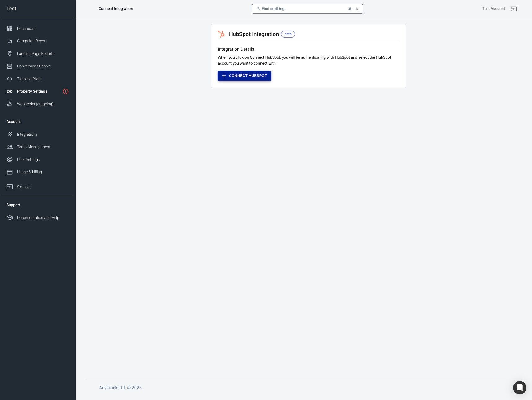Click the ⌘ + K shortcut hint
532x400 pixels.
(x=353, y=9)
